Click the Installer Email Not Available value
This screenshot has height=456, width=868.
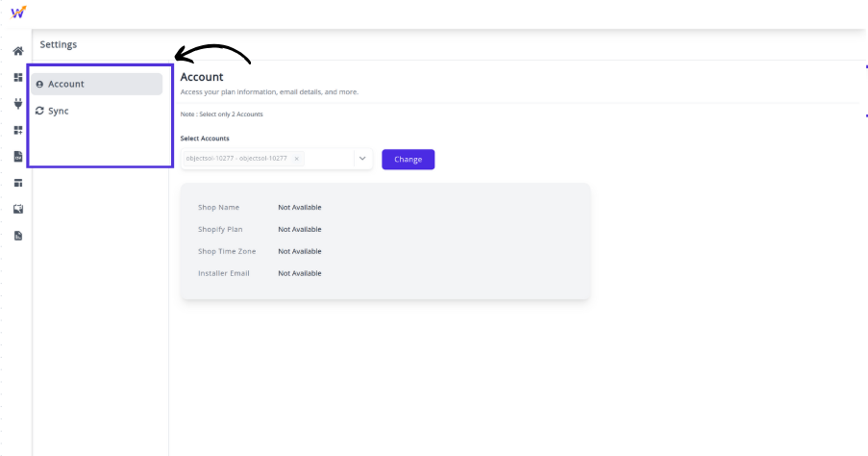pos(300,273)
